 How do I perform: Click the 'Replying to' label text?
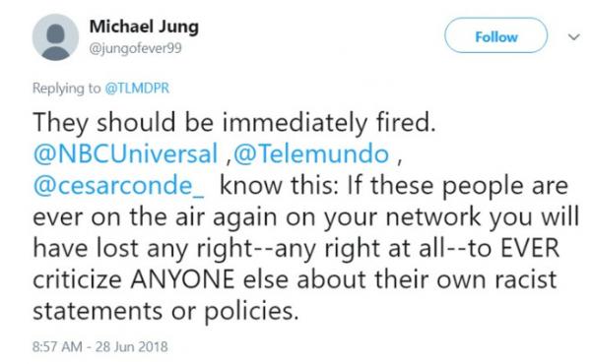tap(66, 89)
